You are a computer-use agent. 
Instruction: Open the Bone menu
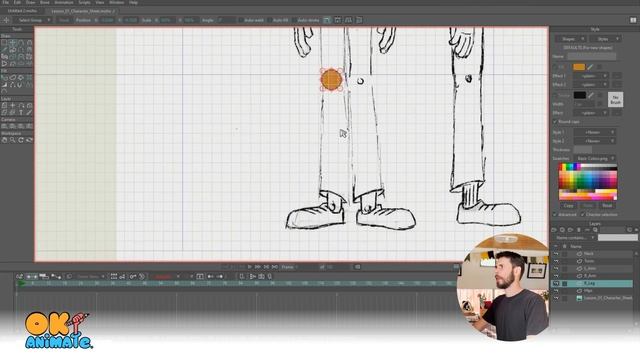44,2
